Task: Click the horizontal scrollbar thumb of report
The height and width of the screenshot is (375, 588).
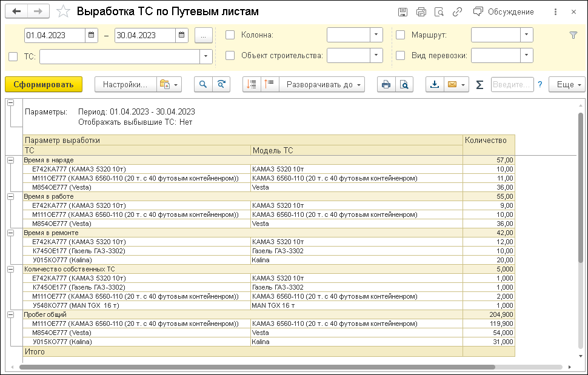Action: tap(257, 367)
